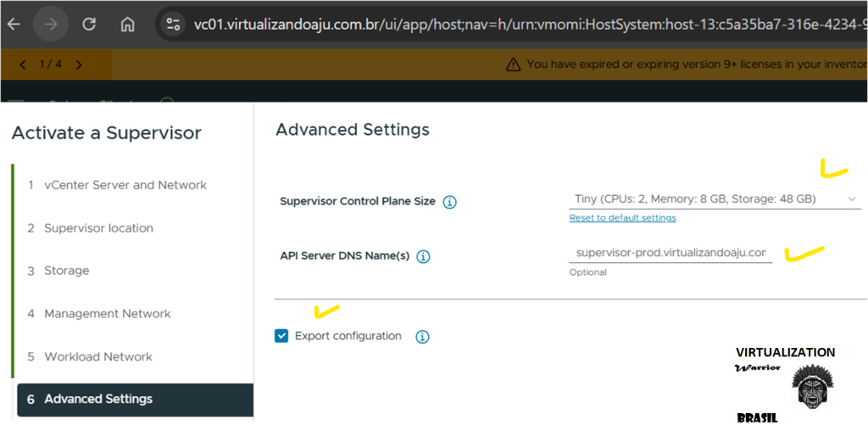The height and width of the screenshot is (431, 868).
Task: Uncheck the Export configuration checkbox
Action: 282,336
